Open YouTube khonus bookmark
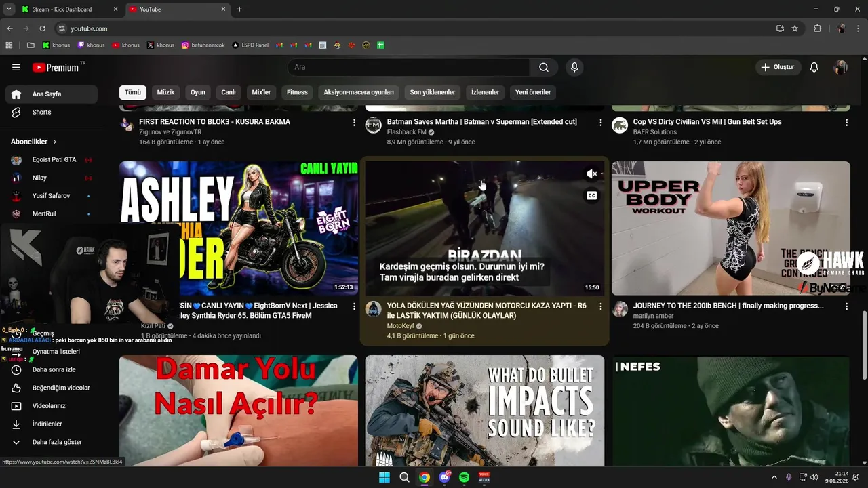Image resolution: width=868 pixels, height=488 pixels. pos(125,45)
